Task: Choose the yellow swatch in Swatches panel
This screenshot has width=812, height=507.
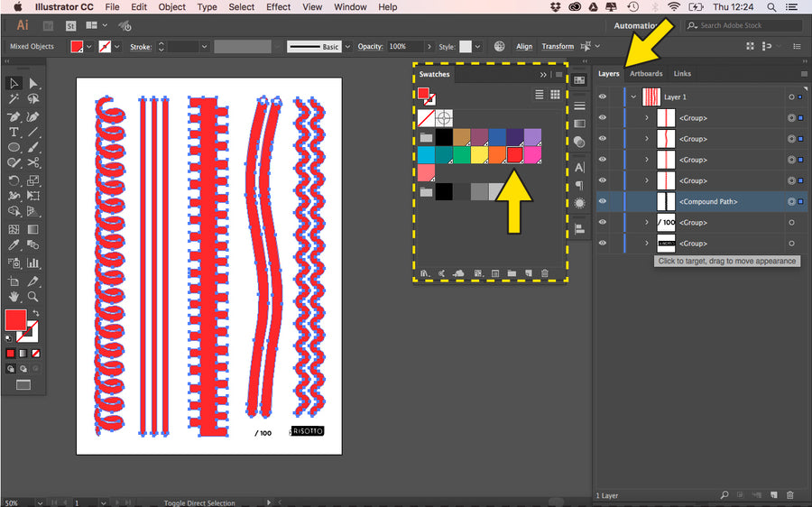Action: [x=479, y=155]
